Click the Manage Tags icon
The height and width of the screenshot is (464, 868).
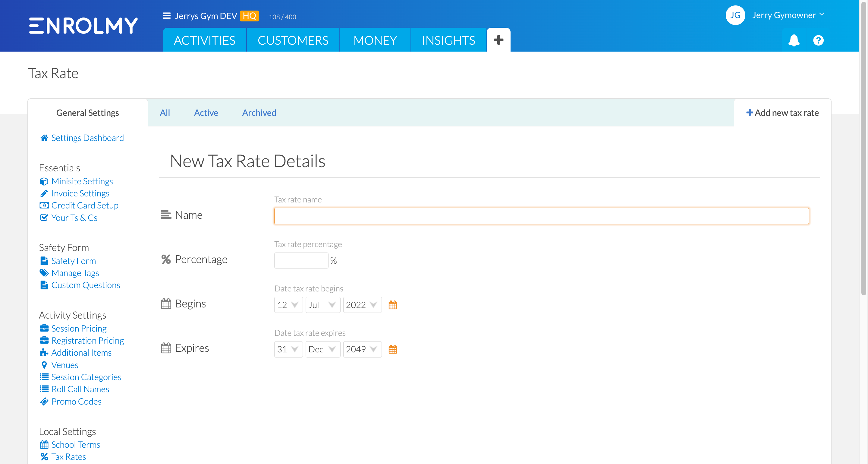44,273
